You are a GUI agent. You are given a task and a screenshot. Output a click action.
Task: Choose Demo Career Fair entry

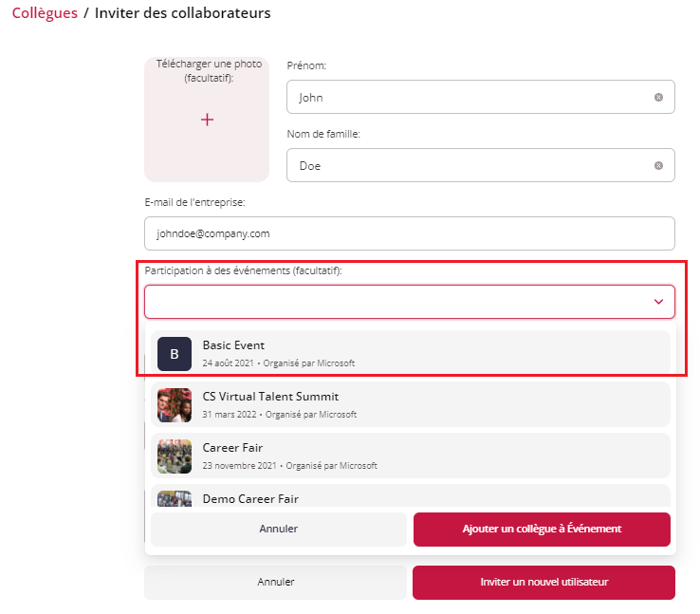point(411,495)
